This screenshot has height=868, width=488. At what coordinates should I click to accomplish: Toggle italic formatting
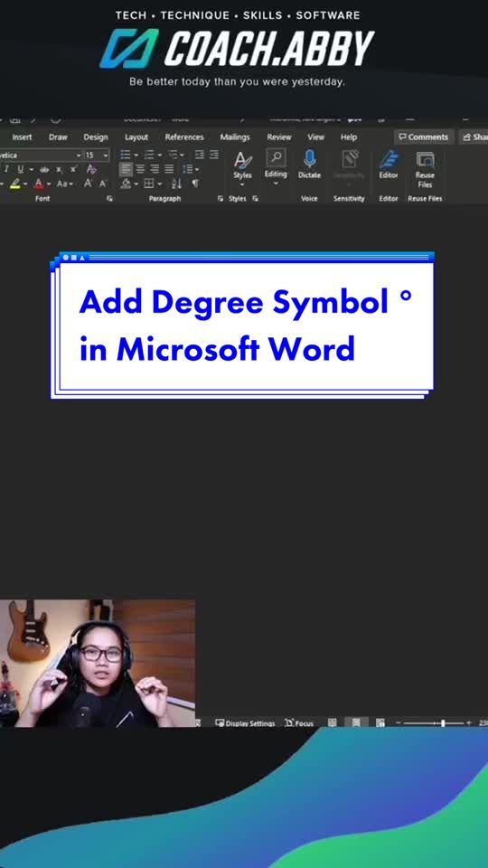tap(6, 169)
